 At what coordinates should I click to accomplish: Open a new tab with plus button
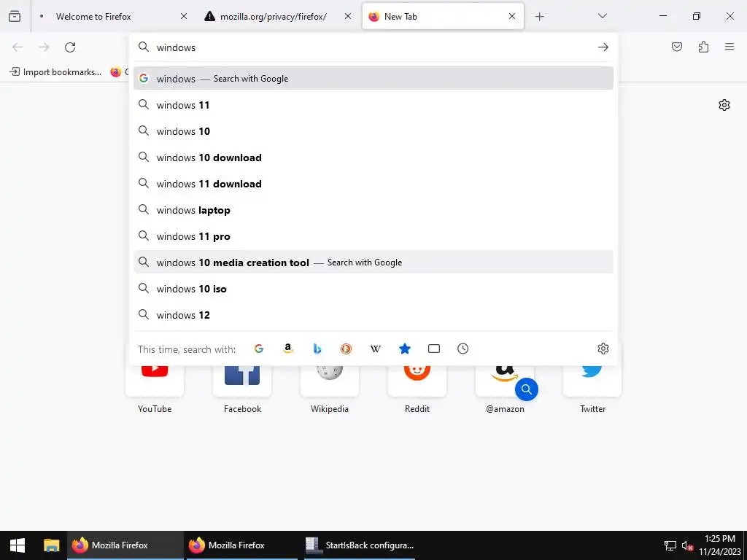[x=539, y=17]
